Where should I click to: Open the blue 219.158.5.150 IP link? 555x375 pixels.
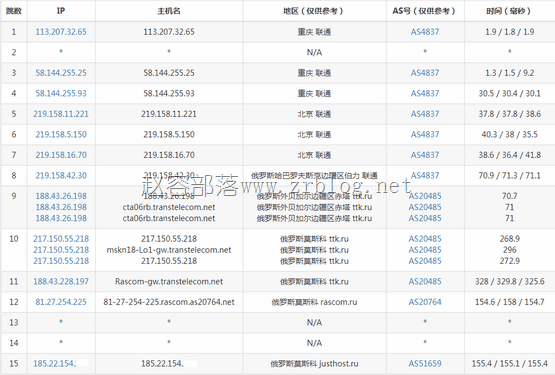point(61,135)
